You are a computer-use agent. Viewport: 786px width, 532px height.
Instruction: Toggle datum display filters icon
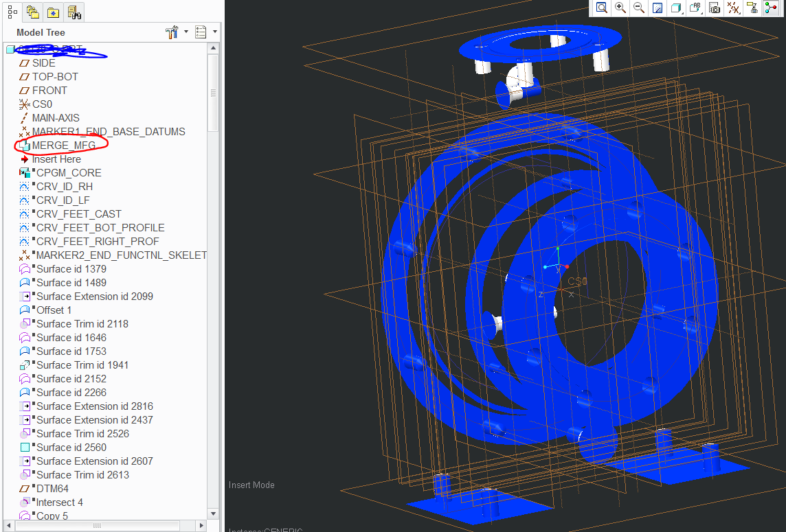pyautogui.click(x=734, y=8)
